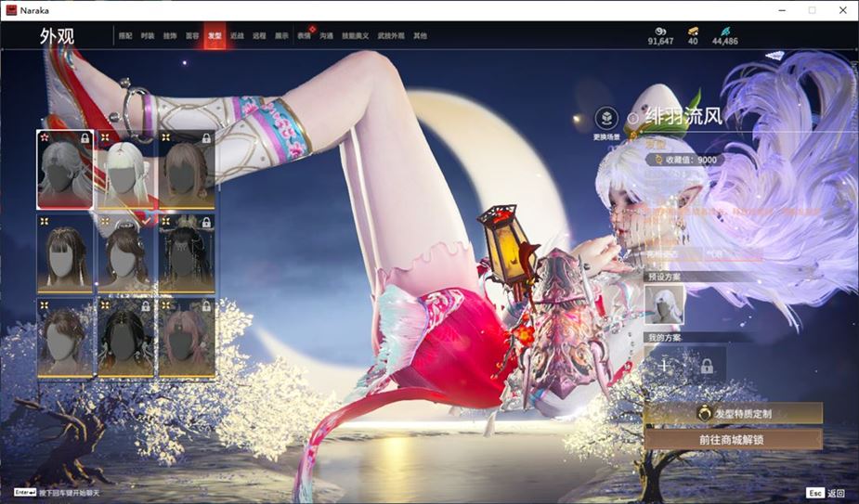Click 前往商城解锁 to unlock in store
Image resolution: width=859 pixels, height=504 pixels.
click(x=733, y=440)
